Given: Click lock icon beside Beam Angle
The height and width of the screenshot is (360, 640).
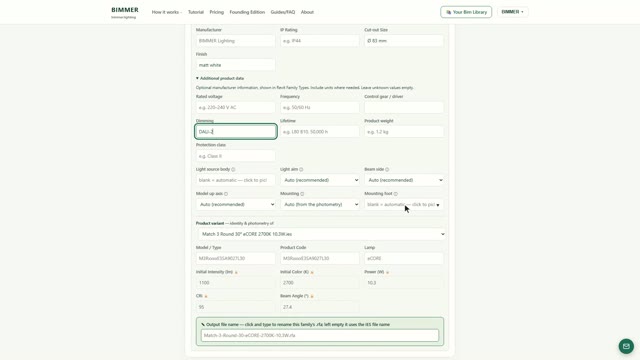Looking at the screenshot, I should (x=312, y=296).
